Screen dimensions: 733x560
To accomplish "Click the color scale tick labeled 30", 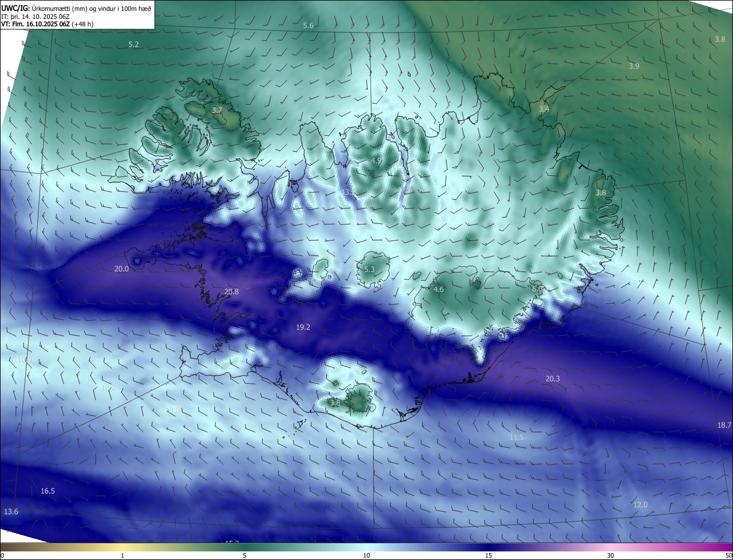I will coord(610,555).
